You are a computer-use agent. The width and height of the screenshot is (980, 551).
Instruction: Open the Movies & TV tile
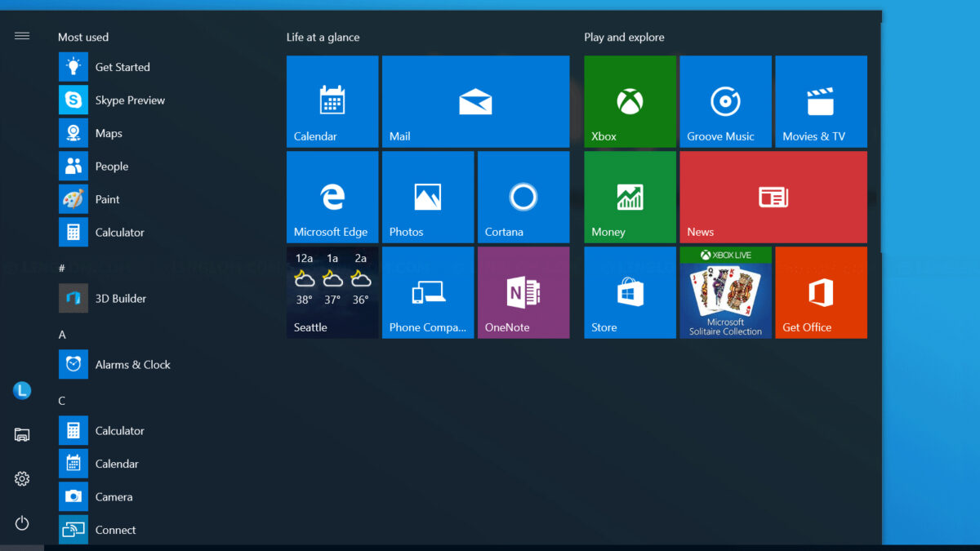821,101
